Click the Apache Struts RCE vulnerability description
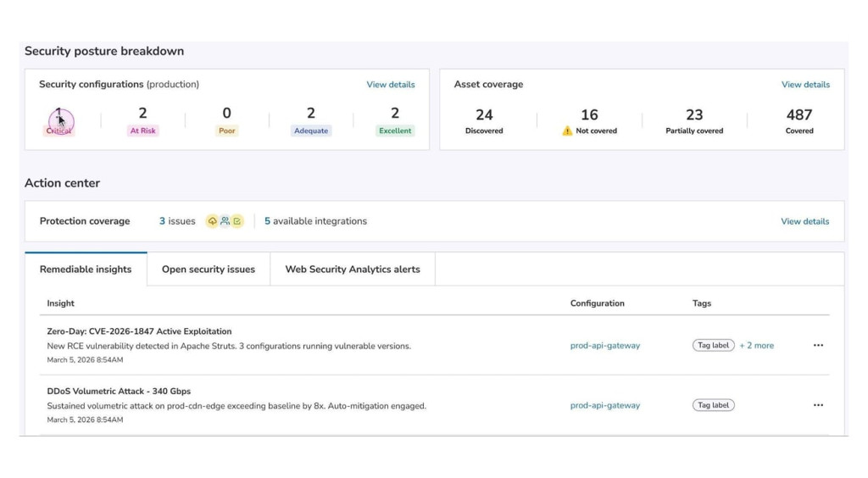 pos(229,347)
